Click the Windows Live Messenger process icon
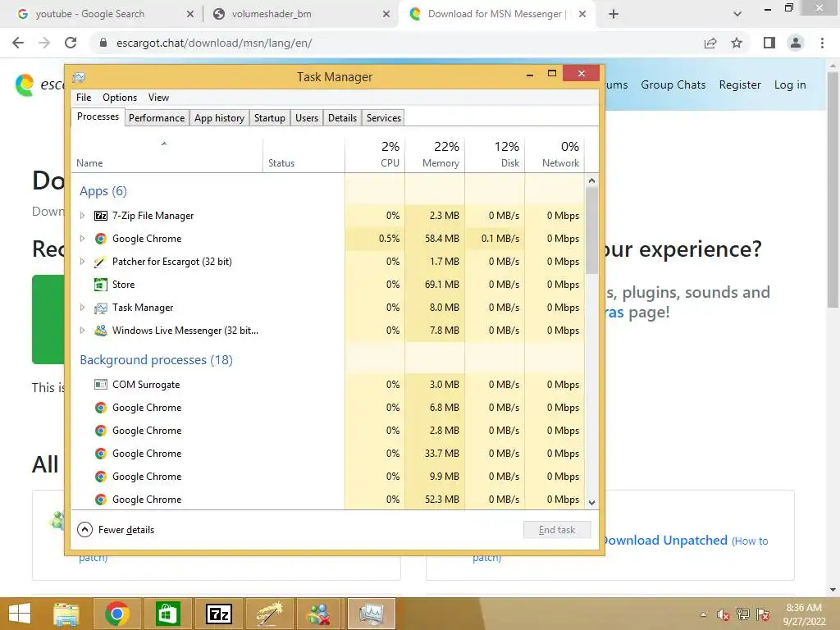The width and height of the screenshot is (840, 630). pos(100,331)
